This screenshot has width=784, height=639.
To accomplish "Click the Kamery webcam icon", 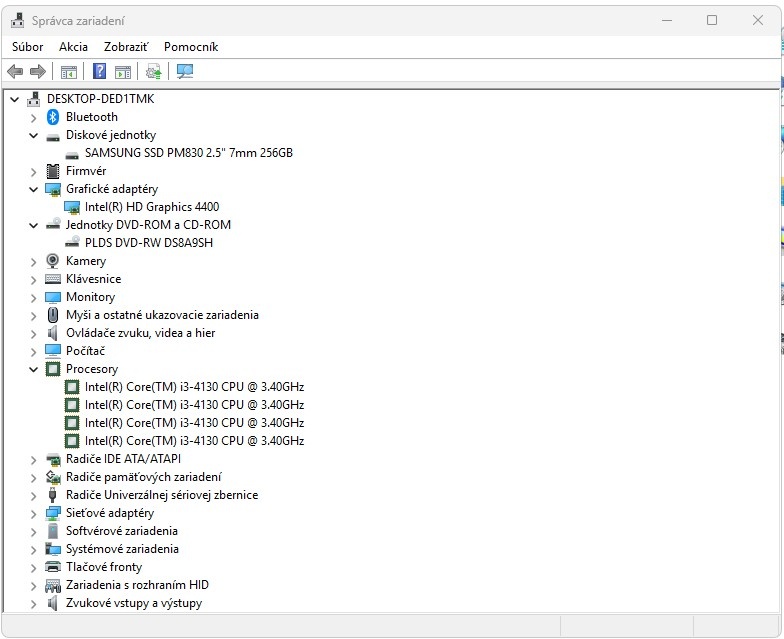I will (52, 261).
